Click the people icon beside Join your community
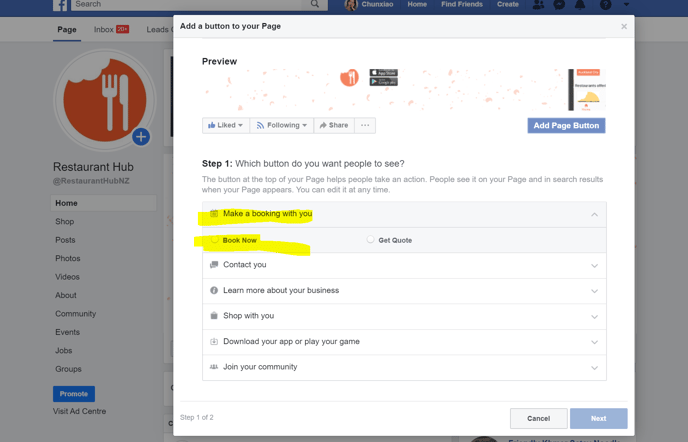 click(214, 367)
